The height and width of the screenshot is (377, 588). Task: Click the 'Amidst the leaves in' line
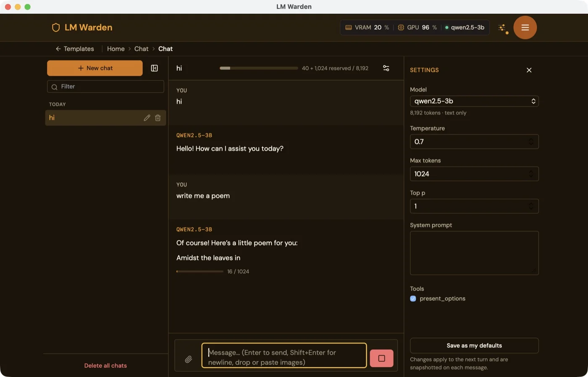tap(208, 258)
